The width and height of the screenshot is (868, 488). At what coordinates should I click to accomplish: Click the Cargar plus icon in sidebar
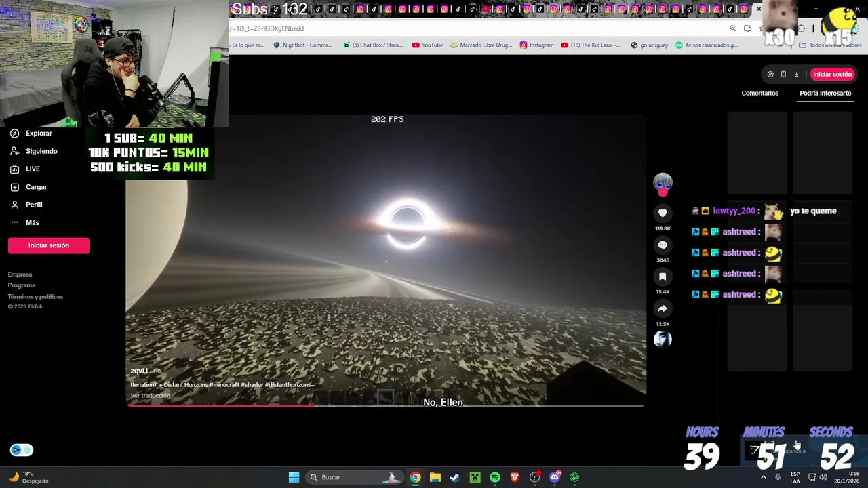coord(14,187)
